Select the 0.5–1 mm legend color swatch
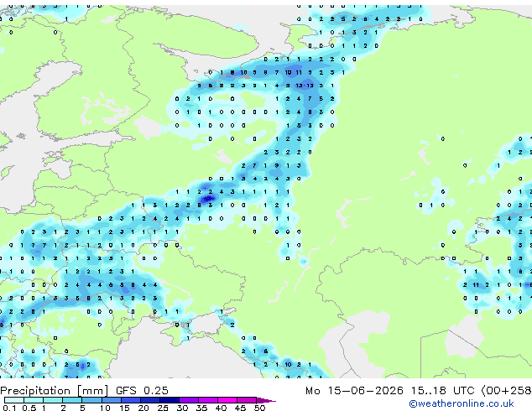 click(x=34, y=400)
